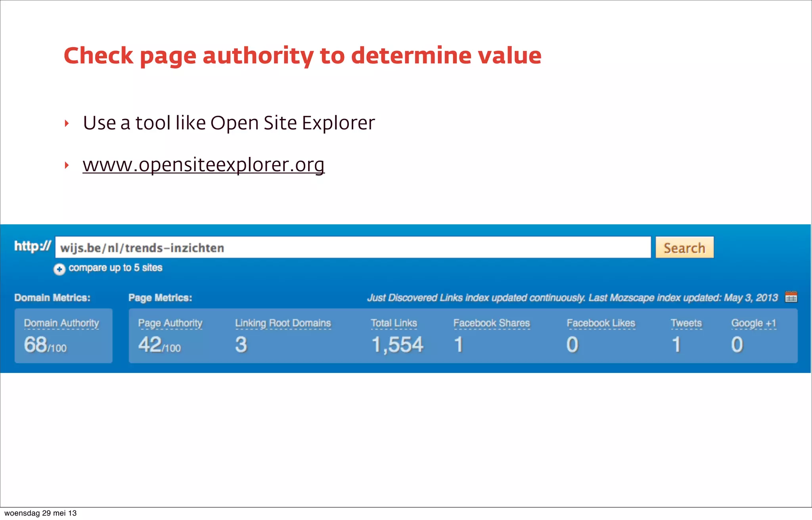Click the Total Links value 1,554
The image size is (812, 520).
(x=398, y=344)
